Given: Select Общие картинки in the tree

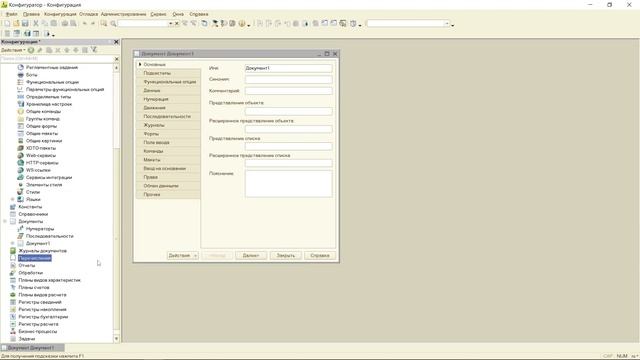Looking at the screenshot, I should (x=44, y=141).
